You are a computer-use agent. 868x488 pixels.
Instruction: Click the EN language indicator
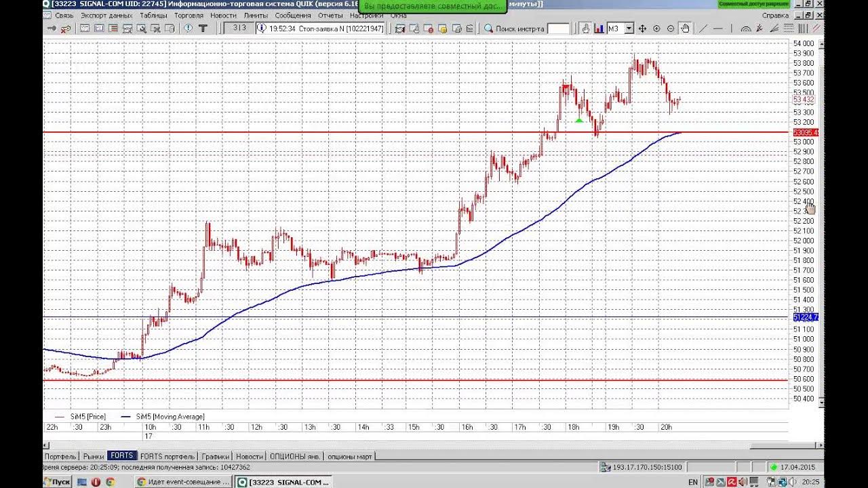click(692, 482)
